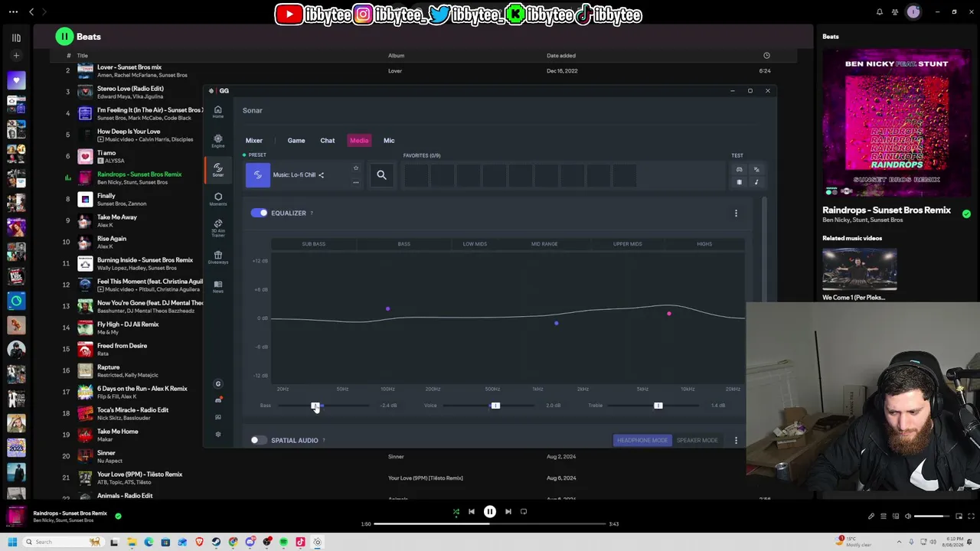The height and width of the screenshot is (551, 980).
Task: Click the green saved check beside Raindrops title
Action: pos(966,214)
